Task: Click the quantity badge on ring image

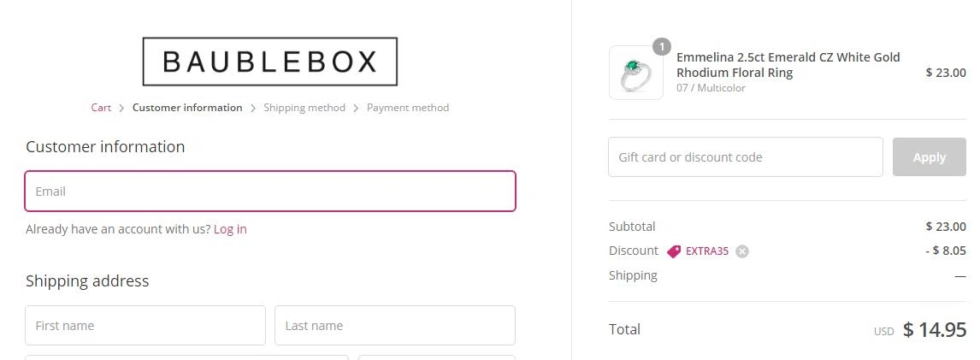Action: (x=661, y=47)
